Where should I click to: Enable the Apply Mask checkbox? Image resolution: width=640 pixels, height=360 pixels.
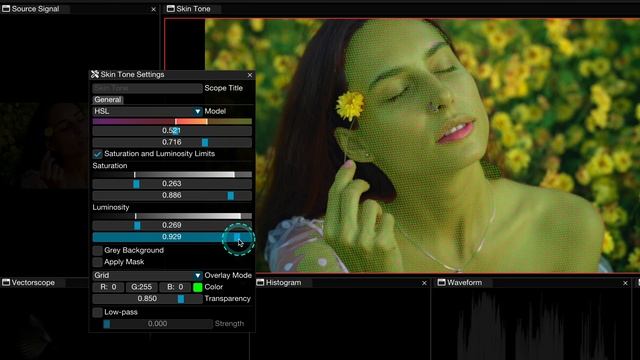click(x=97, y=262)
